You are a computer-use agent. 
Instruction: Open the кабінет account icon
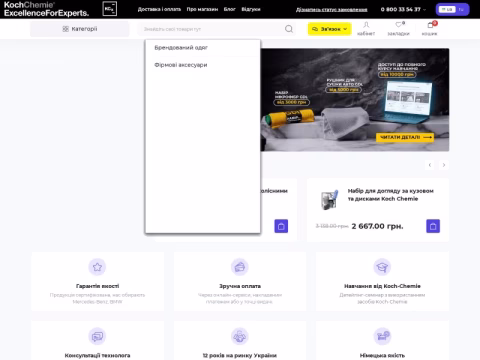point(366,29)
